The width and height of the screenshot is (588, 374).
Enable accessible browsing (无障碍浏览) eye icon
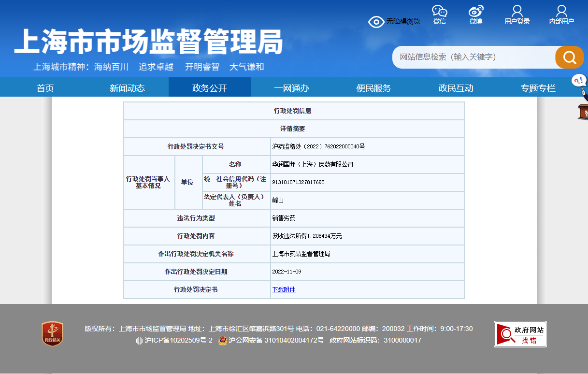pyautogui.click(x=376, y=22)
